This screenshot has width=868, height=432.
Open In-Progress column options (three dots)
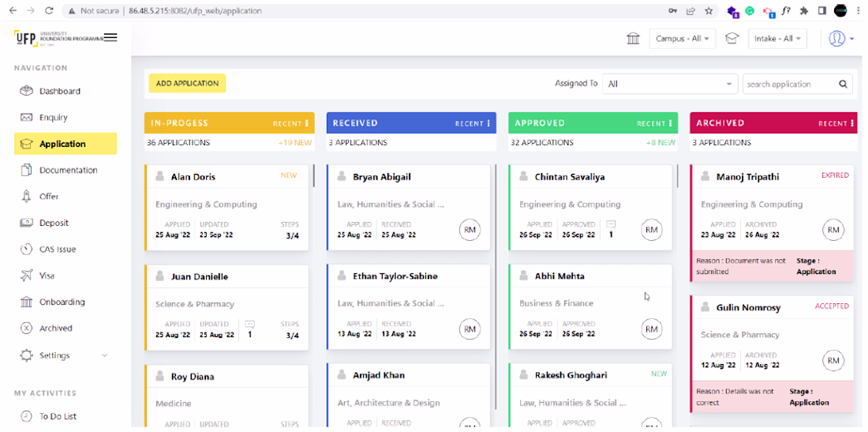307,123
